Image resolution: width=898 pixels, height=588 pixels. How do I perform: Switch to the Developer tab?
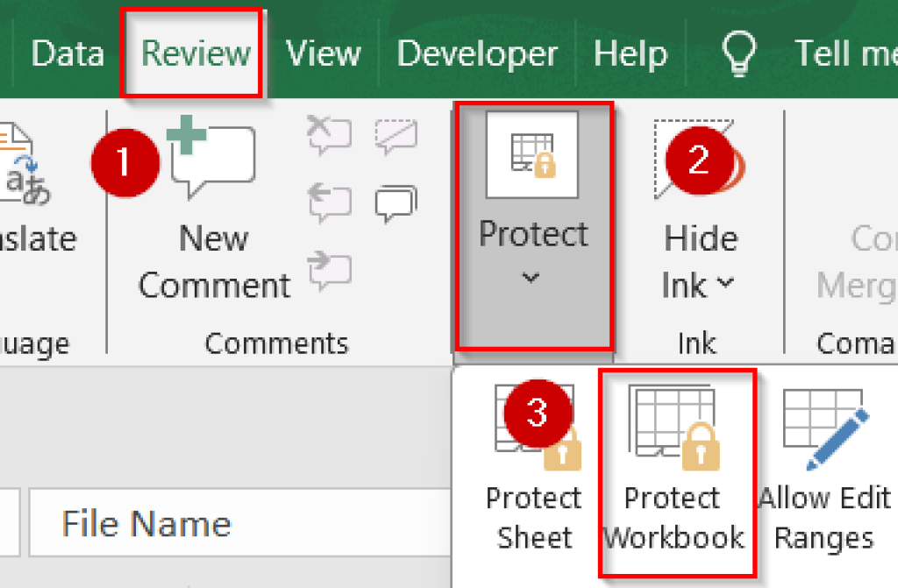point(477,53)
